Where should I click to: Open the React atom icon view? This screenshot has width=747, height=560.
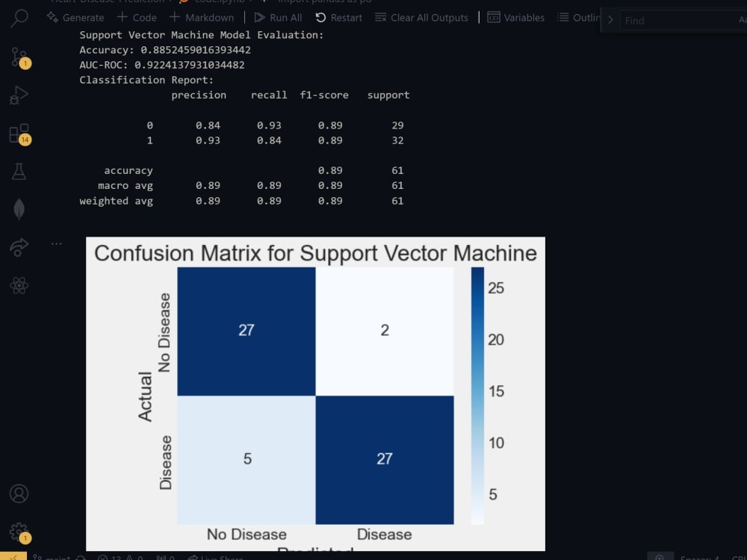(19, 286)
